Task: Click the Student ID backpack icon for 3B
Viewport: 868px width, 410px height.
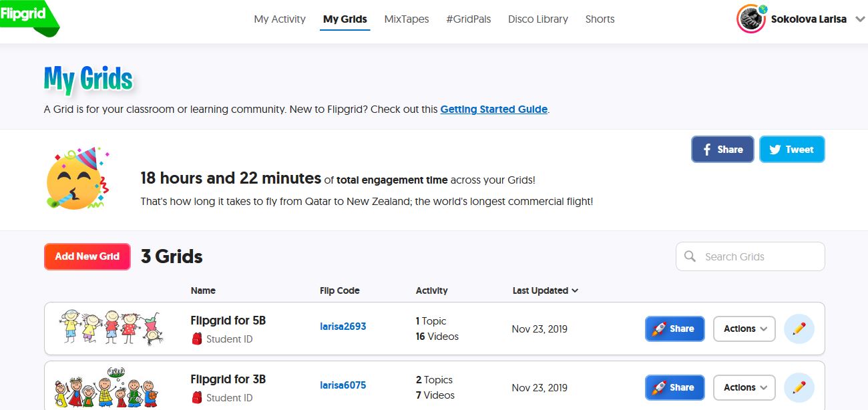Action: [197, 398]
